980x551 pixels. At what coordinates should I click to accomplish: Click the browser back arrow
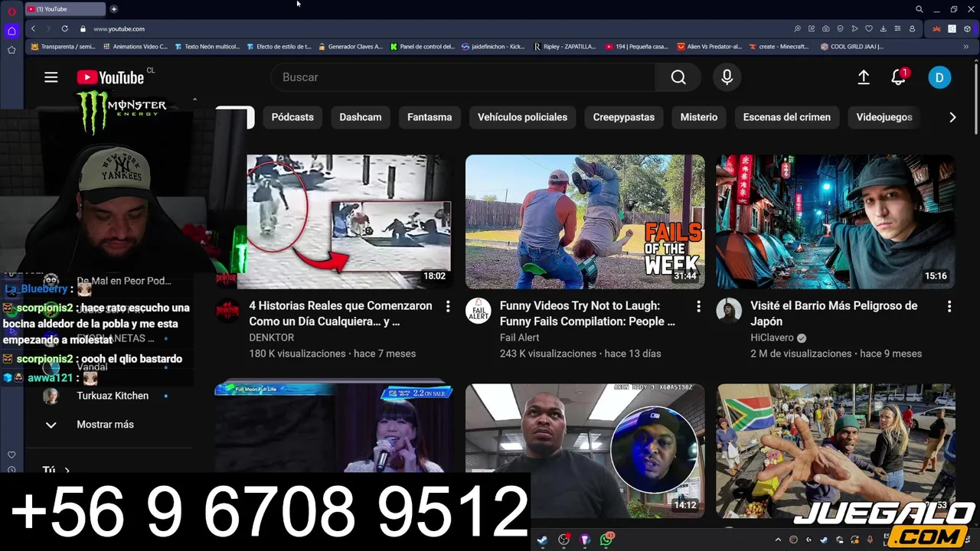point(33,29)
